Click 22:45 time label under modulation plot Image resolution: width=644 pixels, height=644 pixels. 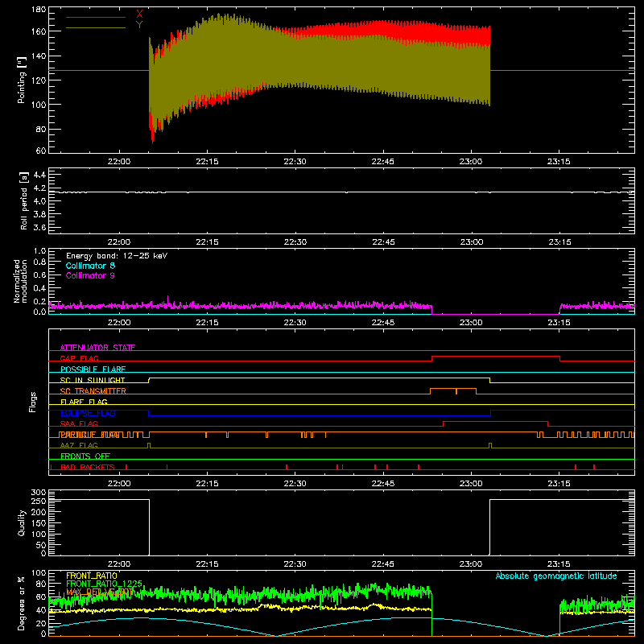click(x=383, y=323)
